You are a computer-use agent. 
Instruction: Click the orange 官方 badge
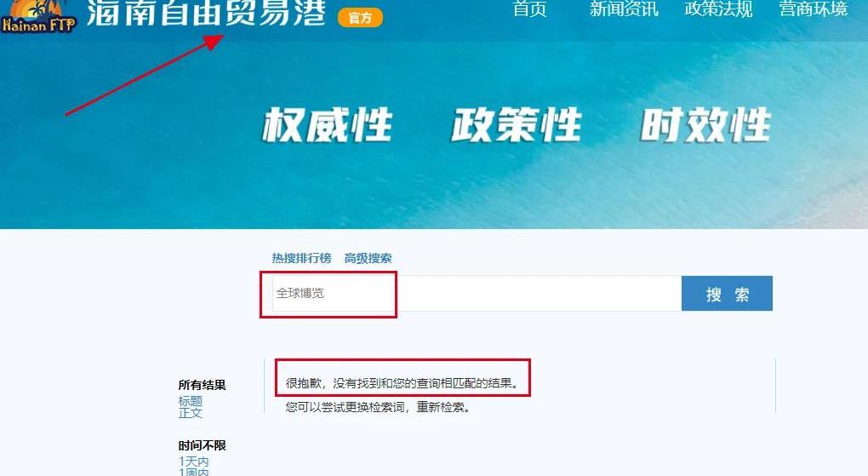point(360,18)
